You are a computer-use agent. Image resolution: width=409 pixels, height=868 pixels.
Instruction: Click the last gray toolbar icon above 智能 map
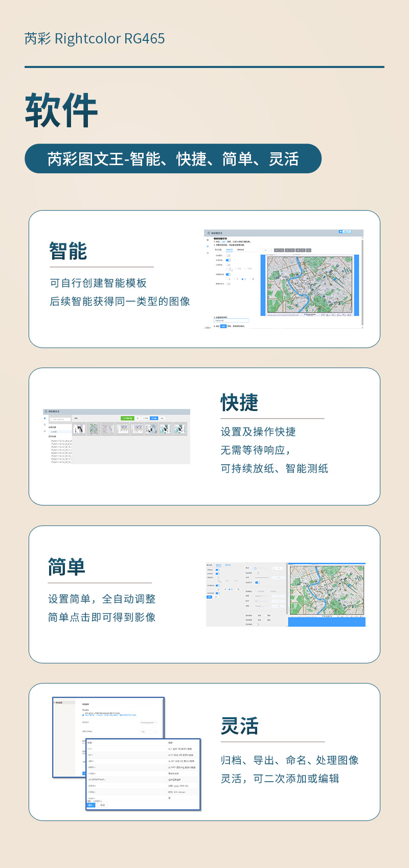pyautogui.click(x=309, y=250)
